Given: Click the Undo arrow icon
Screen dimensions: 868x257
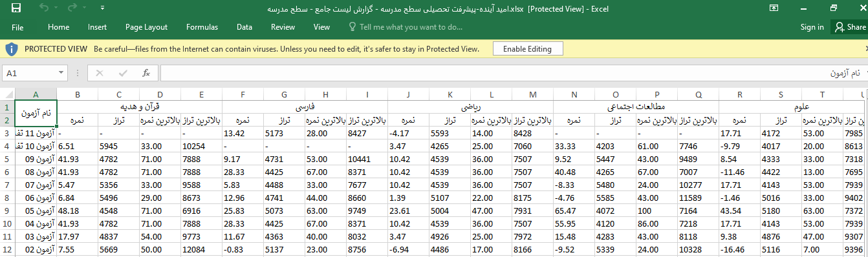Looking at the screenshot, I should point(44,8).
